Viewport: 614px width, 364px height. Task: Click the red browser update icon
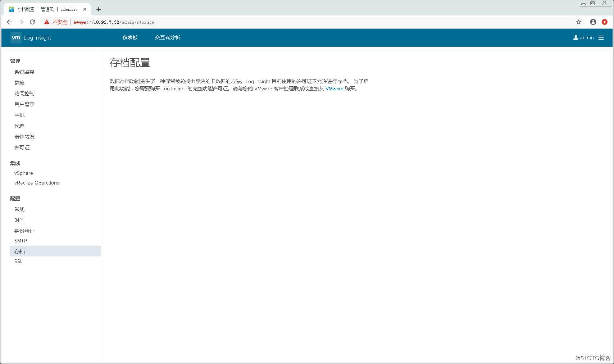coord(605,22)
